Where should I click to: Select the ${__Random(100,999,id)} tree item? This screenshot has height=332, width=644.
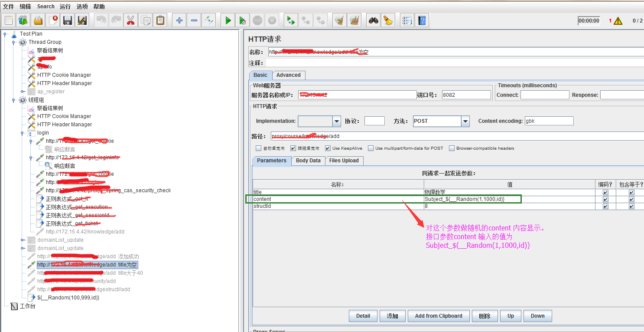click(x=68, y=298)
